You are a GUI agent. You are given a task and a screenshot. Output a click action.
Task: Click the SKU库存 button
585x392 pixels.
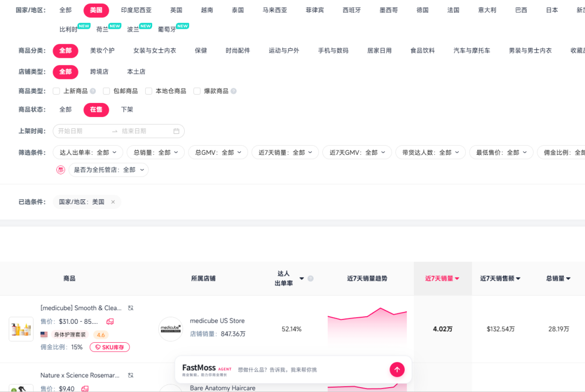(x=109, y=347)
